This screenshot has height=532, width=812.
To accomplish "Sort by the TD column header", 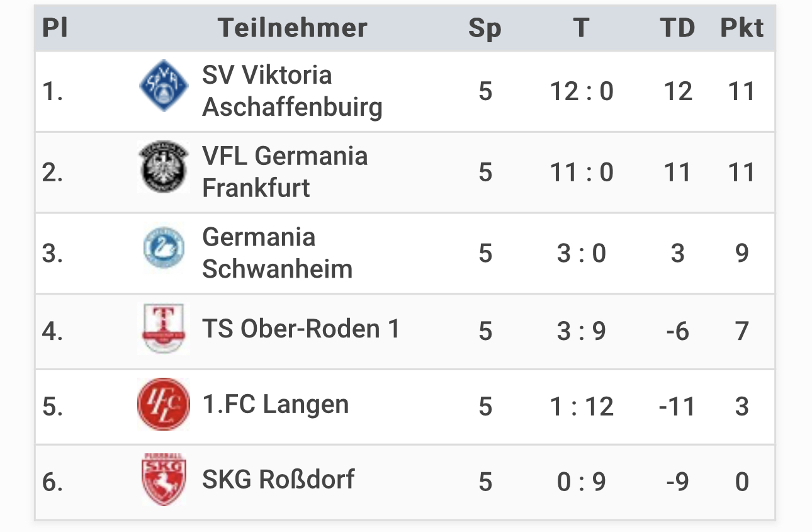I will (677, 28).
